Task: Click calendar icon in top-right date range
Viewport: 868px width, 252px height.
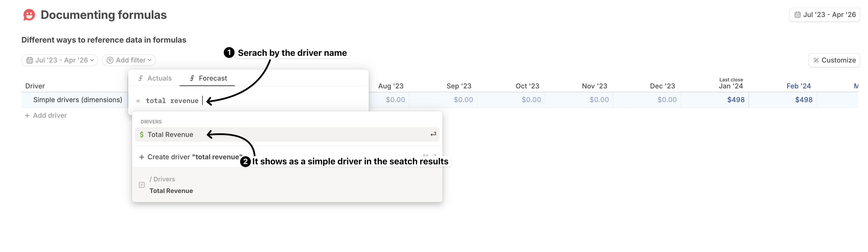Action: [797, 15]
